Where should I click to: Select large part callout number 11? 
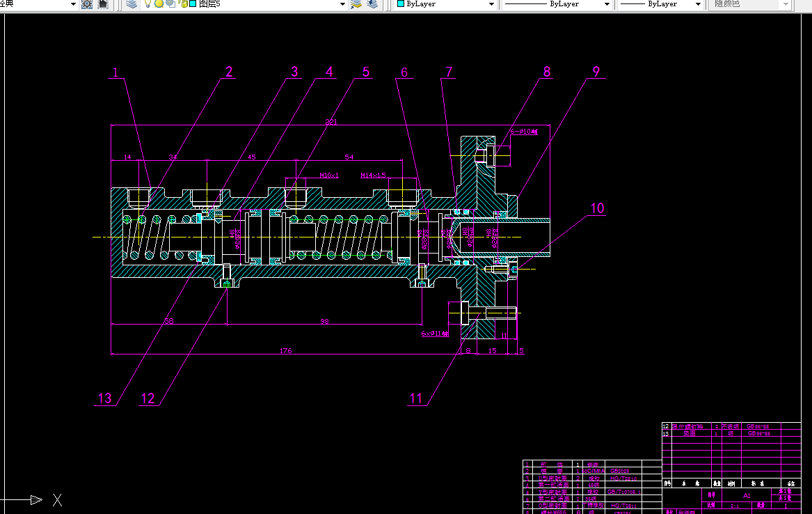416,398
